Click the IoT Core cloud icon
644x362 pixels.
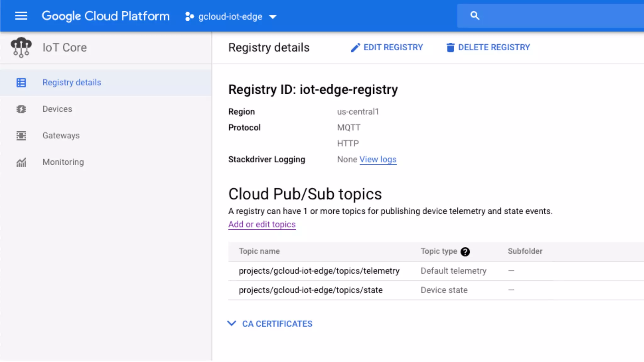pos(21,47)
